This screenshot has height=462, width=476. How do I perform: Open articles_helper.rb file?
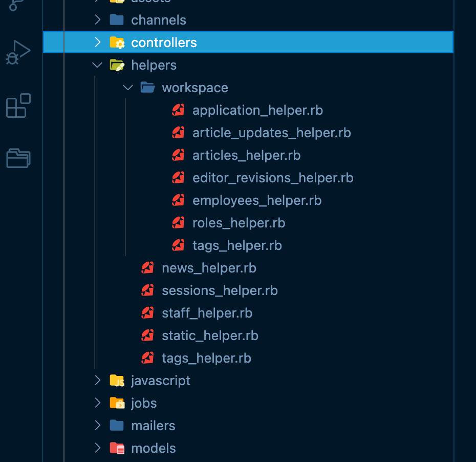click(x=247, y=155)
